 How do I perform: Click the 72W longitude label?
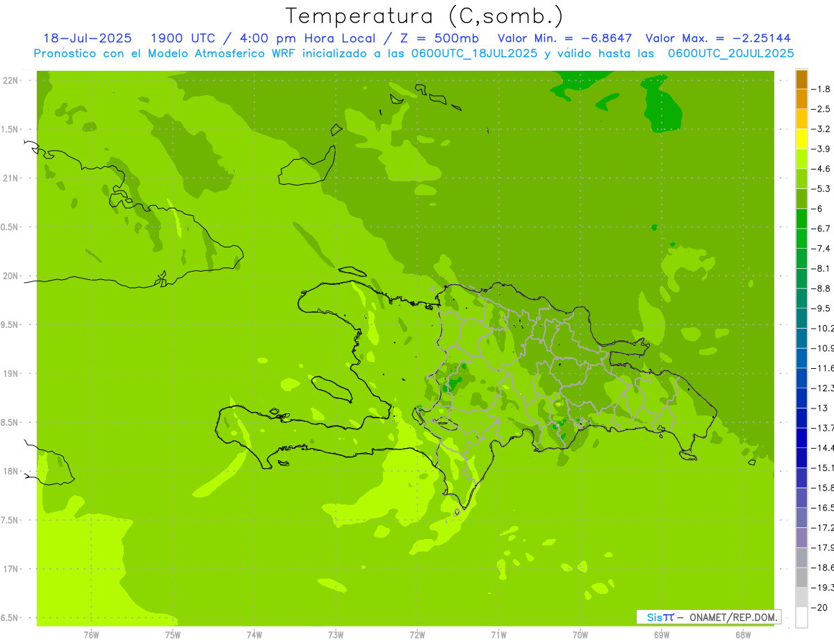point(417,634)
